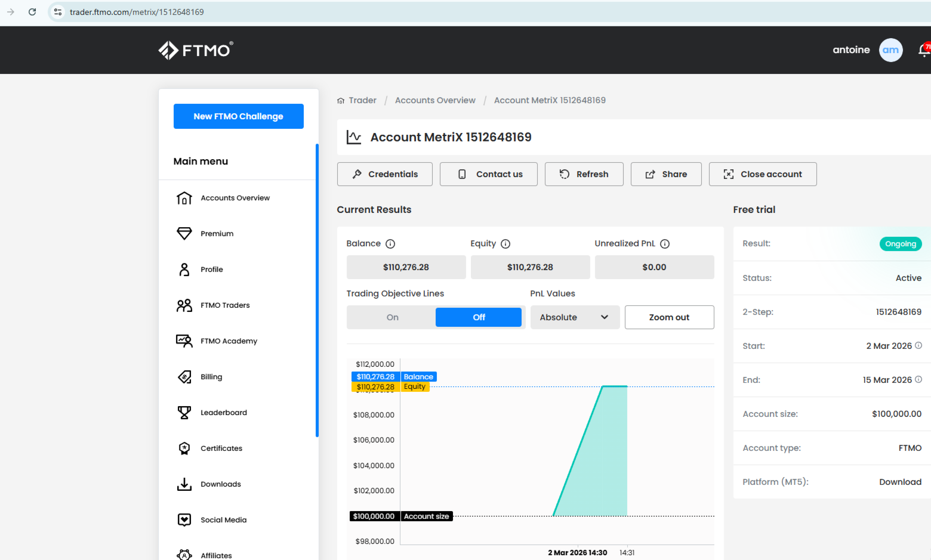Viewport: 931px width, 560px height.
Task: Click the FTMO Traders people icon
Action: (x=184, y=305)
